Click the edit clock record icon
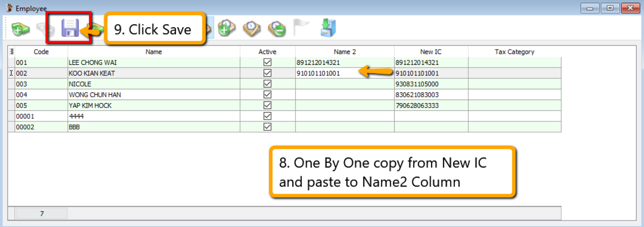The height and width of the screenshot is (227, 644). pyautogui.click(x=252, y=28)
